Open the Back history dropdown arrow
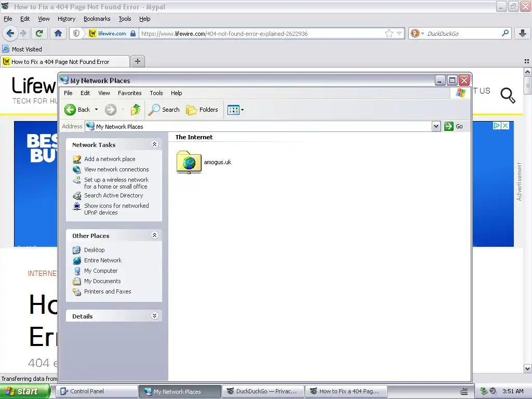Viewport: 532px width, 399px height. 96,110
